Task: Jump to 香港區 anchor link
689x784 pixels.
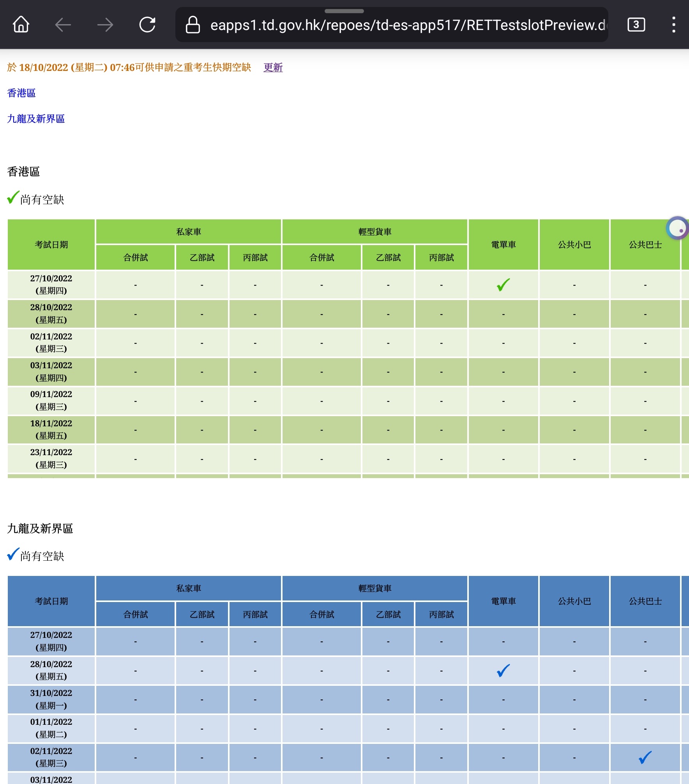Action: (x=21, y=93)
